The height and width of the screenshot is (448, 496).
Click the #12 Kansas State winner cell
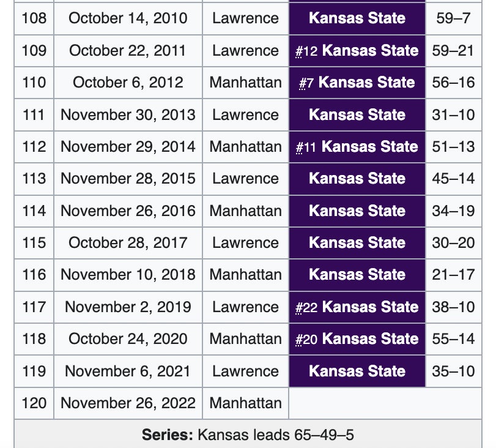pyautogui.click(x=357, y=51)
